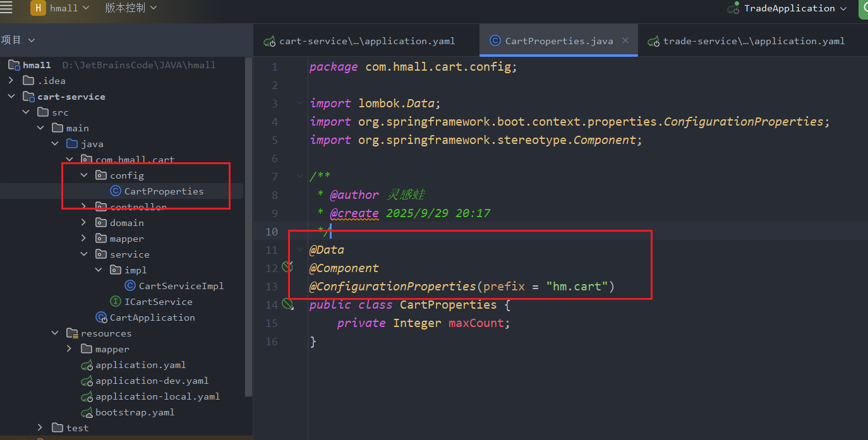Click the application-dev.yaml Spring file icon
Image resolution: width=868 pixels, height=440 pixels.
pyautogui.click(x=87, y=381)
